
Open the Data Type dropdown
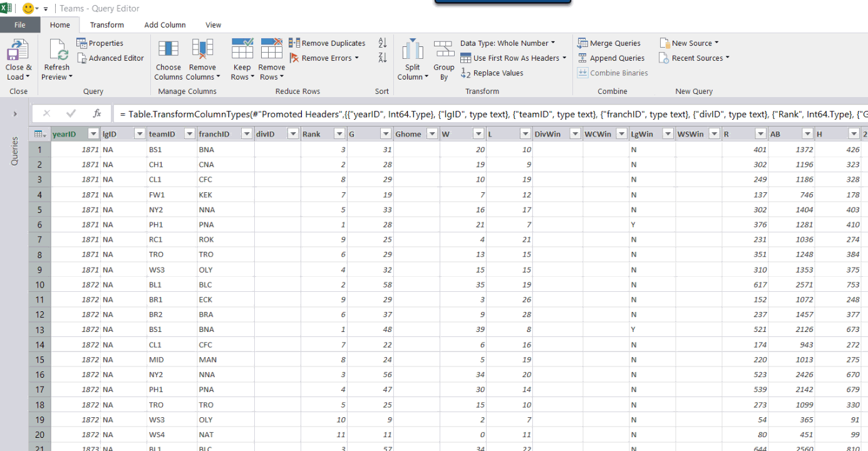(508, 43)
